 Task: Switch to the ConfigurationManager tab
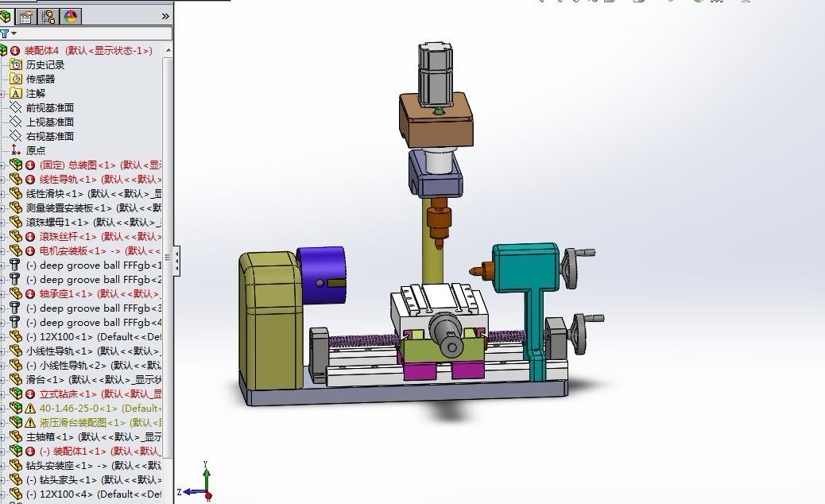tap(49, 17)
